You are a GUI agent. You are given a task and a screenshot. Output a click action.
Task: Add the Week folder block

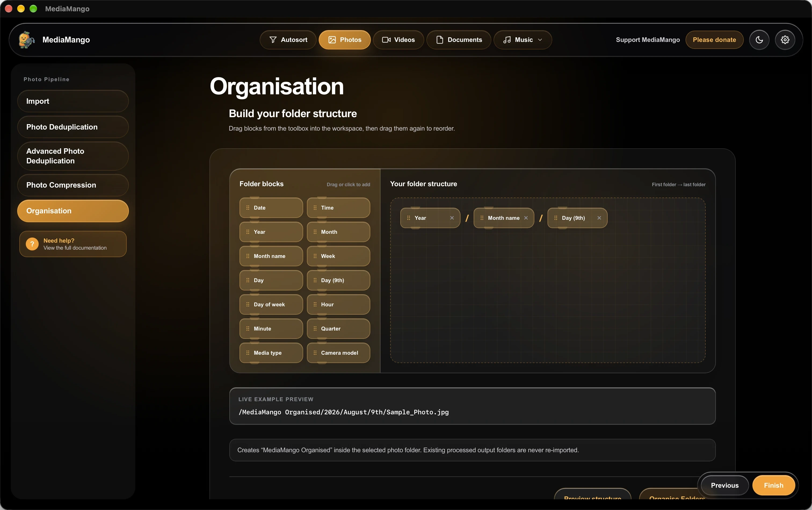pyautogui.click(x=338, y=256)
